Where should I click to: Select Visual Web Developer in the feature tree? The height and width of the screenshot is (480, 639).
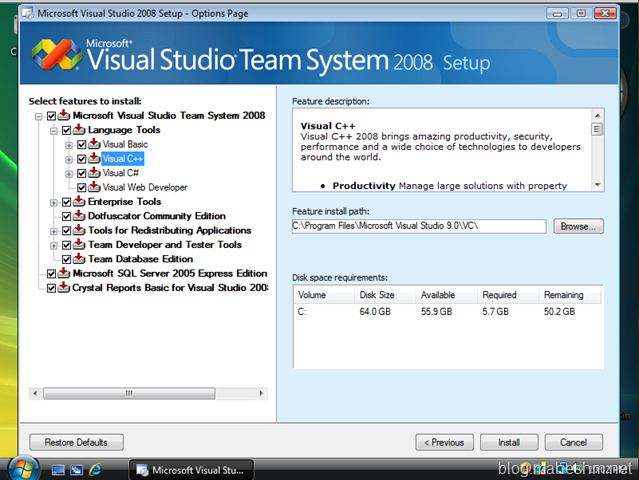(145, 187)
